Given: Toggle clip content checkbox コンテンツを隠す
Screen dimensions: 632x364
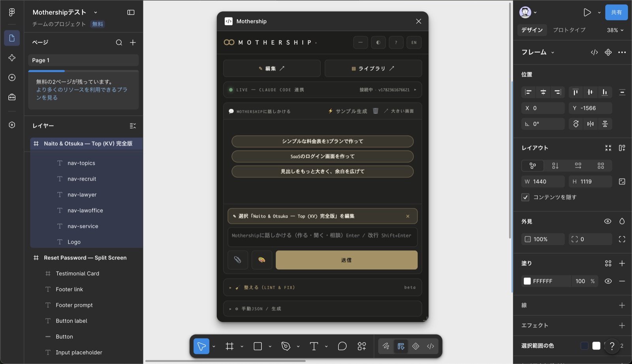Looking at the screenshot, I should click(x=525, y=197).
